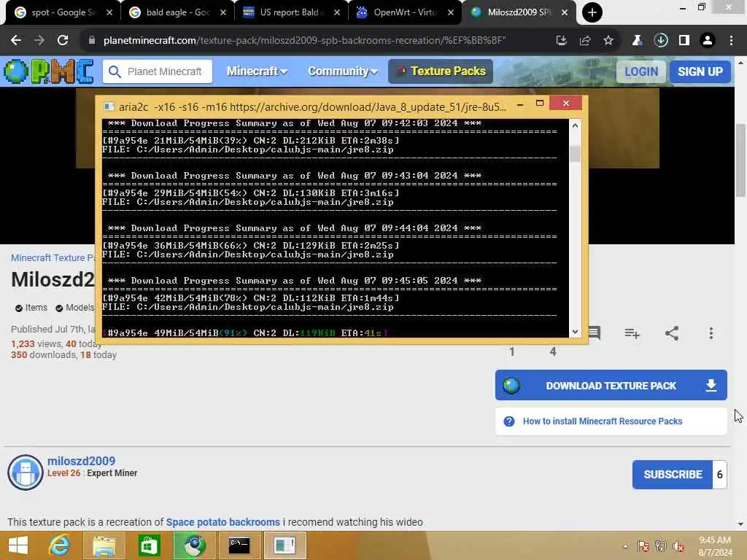
Task: Close the spot - Google Search tab
Action: click(x=109, y=12)
